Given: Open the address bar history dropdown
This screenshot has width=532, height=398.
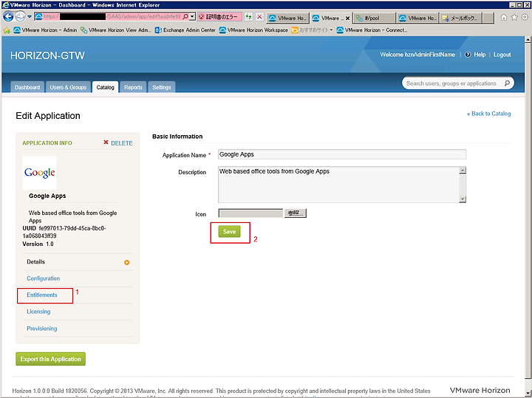Looking at the screenshot, I should pyautogui.click(x=192, y=16).
